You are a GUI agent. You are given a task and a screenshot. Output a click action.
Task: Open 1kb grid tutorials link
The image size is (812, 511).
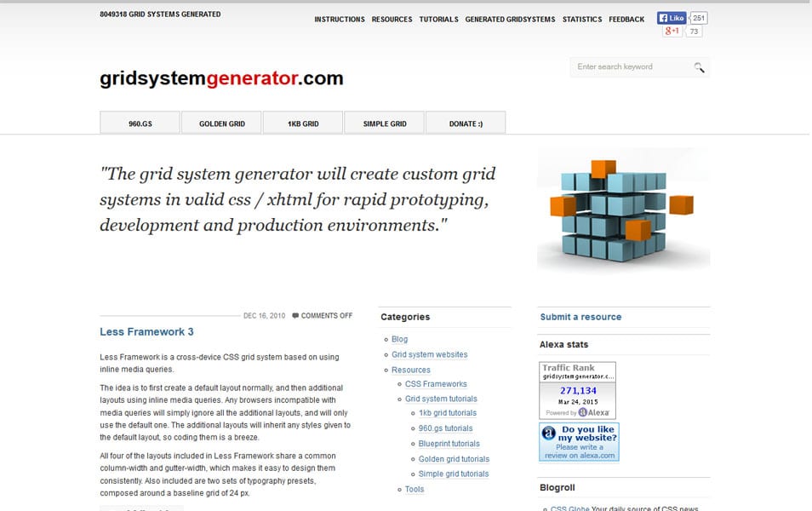[448, 413]
